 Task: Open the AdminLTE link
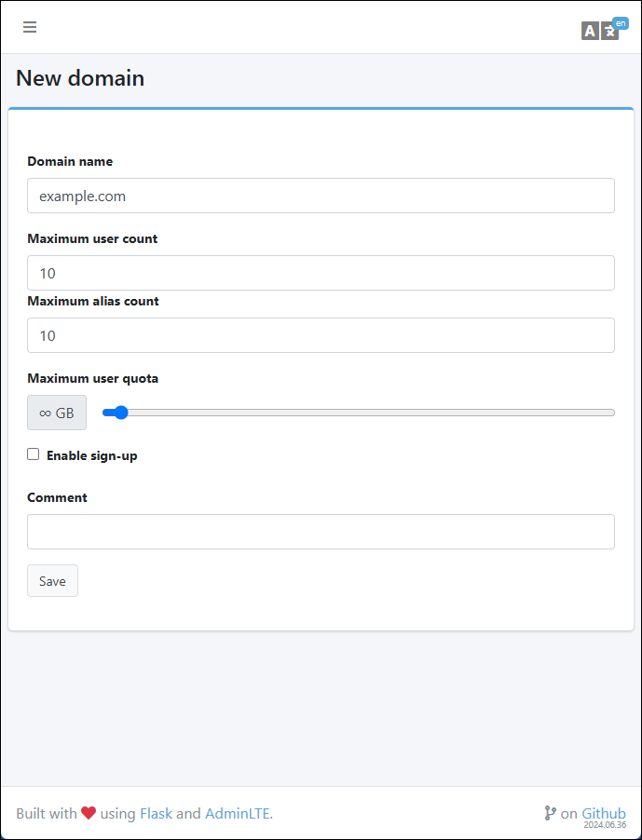(237, 813)
